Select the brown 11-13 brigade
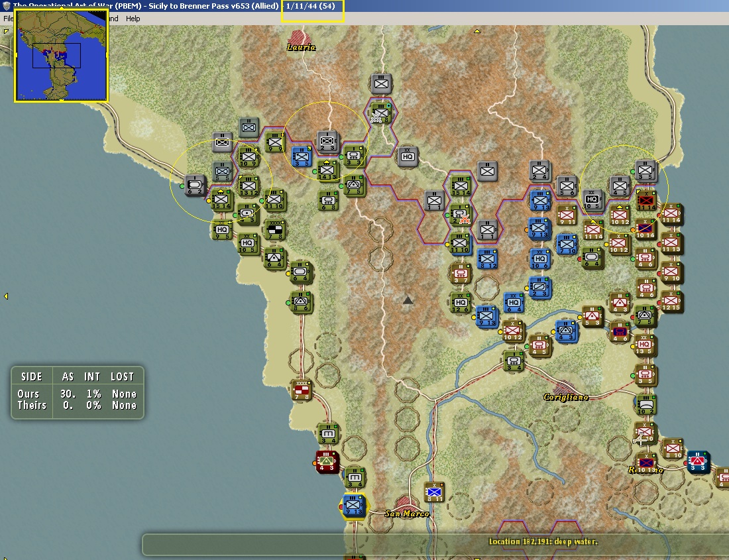The width and height of the screenshot is (729, 560). click(671, 243)
